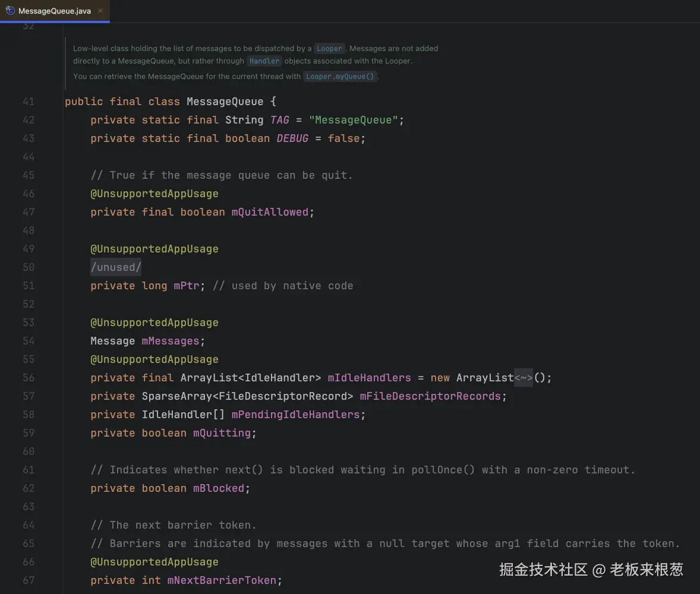This screenshot has width=700, height=594.
Task: Select the MessageQueue.java editor tab
Action: [55, 11]
